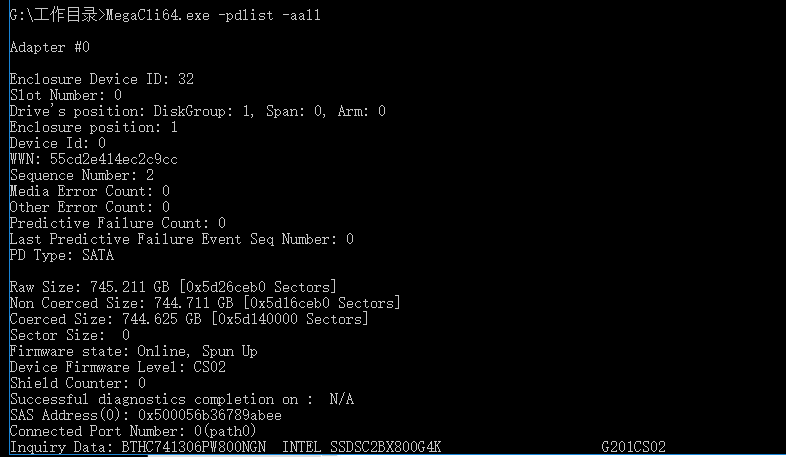Click the Raw Size 745.211 GB line
Screen dimensions: 786x458
click(173, 287)
